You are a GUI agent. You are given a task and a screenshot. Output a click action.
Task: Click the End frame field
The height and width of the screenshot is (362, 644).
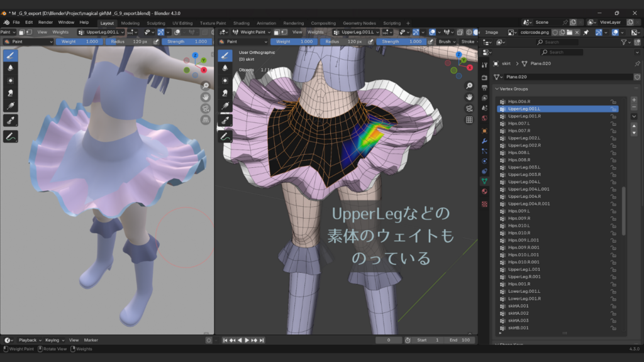coord(460,340)
